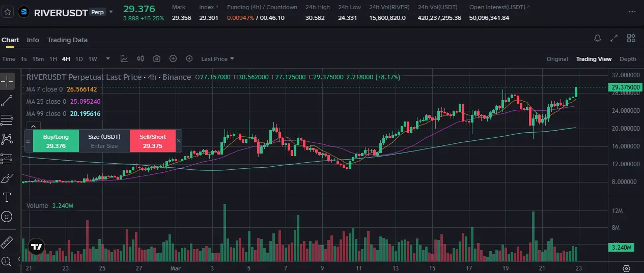The width and height of the screenshot is (644, 273).
Task: Select the trend line drawing tool
Action: [x=7, y=101]
